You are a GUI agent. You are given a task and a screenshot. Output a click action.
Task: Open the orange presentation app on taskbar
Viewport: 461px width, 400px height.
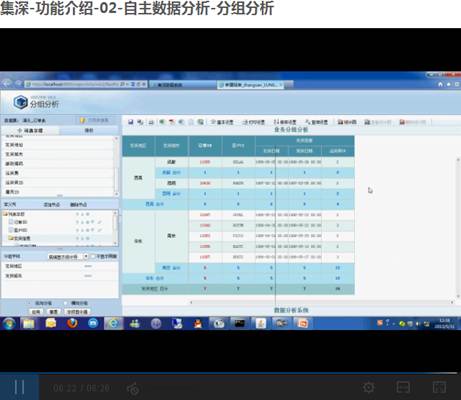(x=303, y=323)
